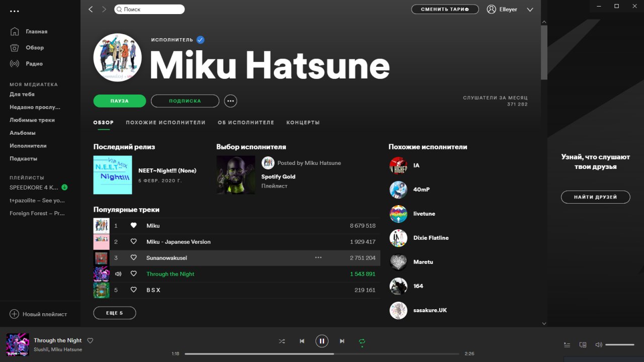Open the Spotify Gold playlist title
Screen dimensions: 644x362
point(278,177)
